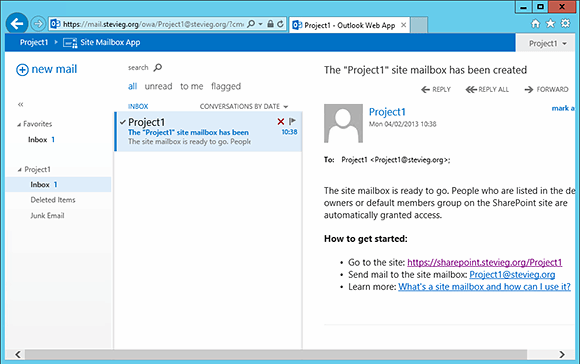Viewport: 580px width, 364px height.
Task: Click the To recipient Project1 address
Action: point(395,160)
